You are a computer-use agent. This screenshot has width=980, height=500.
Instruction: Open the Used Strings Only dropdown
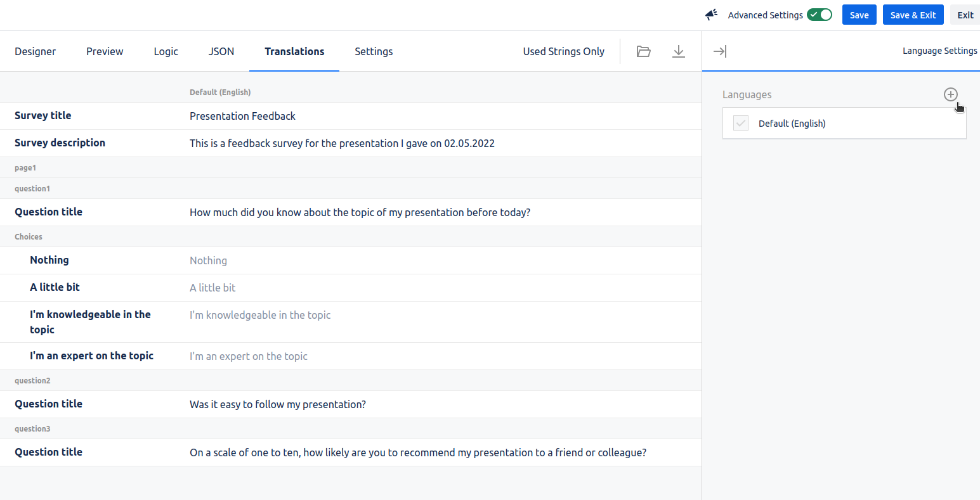coord(563,51)
